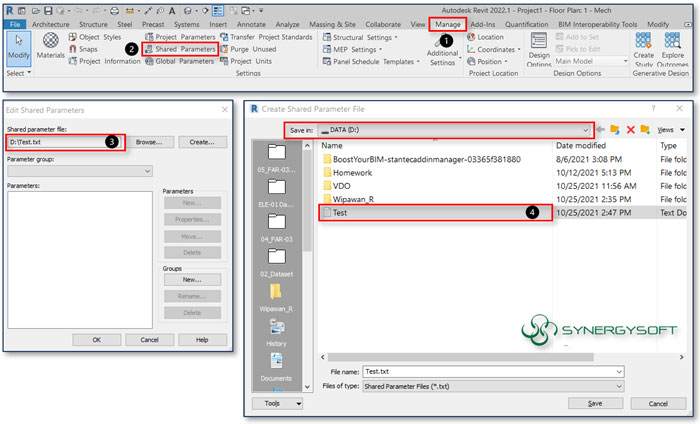This screenshot has width=700, height=424.
Task: Click Create Study generative design
Action: point(643,50)
